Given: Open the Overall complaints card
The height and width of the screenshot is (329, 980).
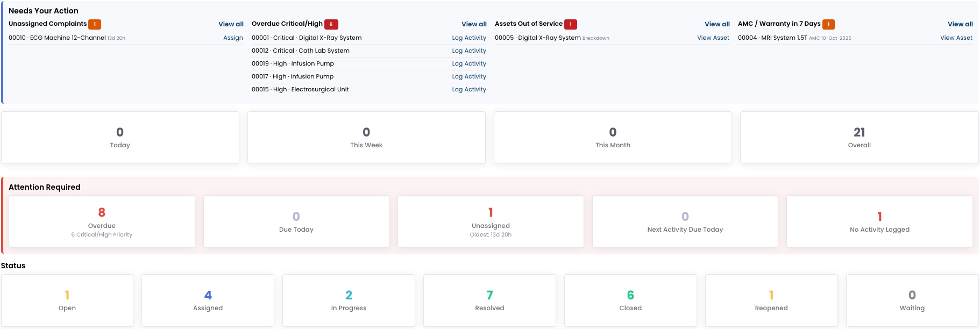Looking at the screenshot, I should click(x=860, y=138).
